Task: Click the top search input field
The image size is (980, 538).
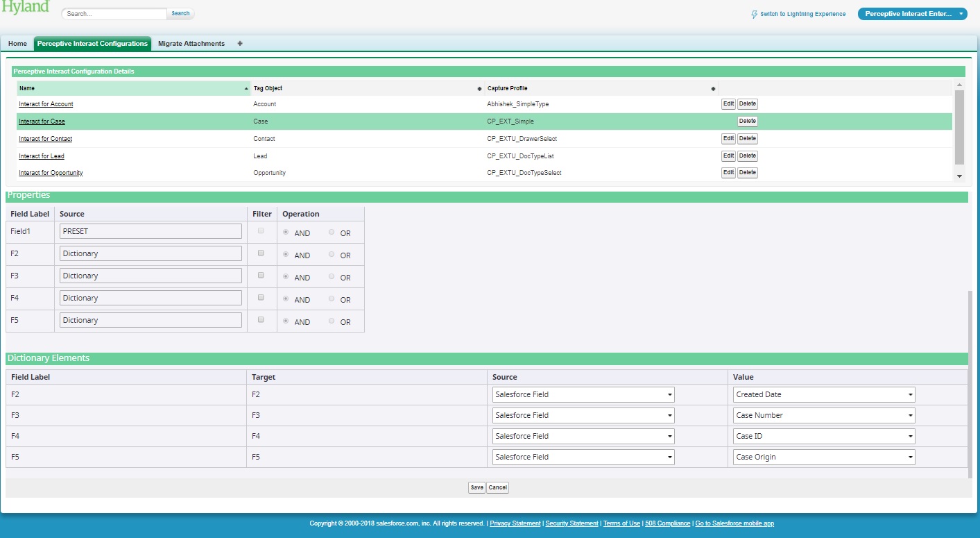Action: (x=114, y=14)
